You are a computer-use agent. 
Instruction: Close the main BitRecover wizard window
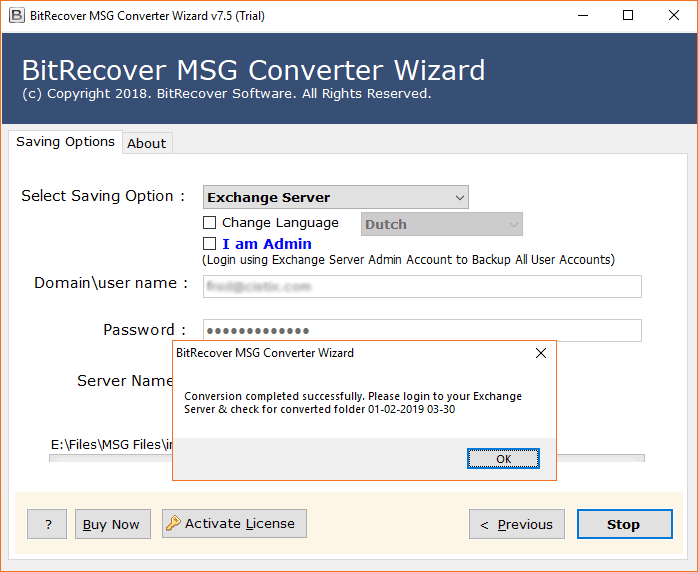674,16
